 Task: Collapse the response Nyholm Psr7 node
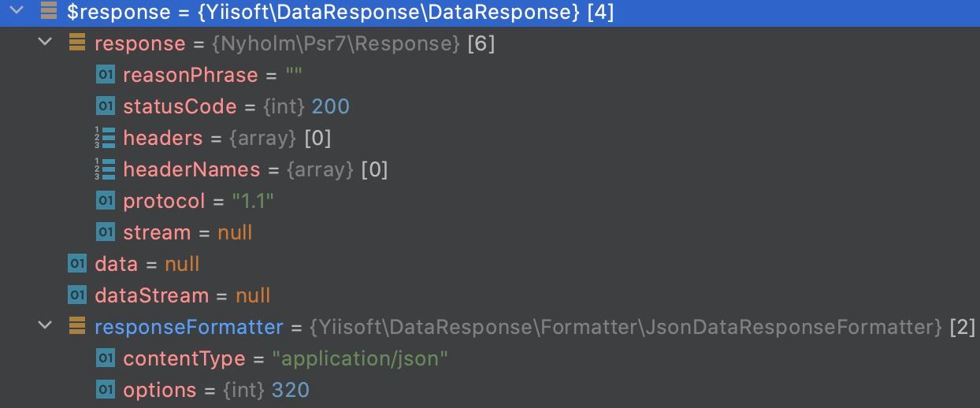coord(46,43)
